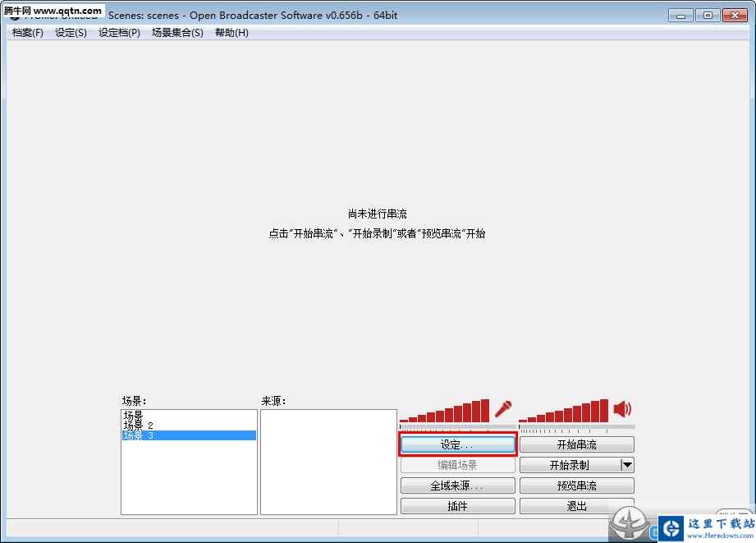Open the 场景集合(S) scene collection menu
The height and width of the screenshot is (543, 756).
pyautogui.click(x=176, y=32)
